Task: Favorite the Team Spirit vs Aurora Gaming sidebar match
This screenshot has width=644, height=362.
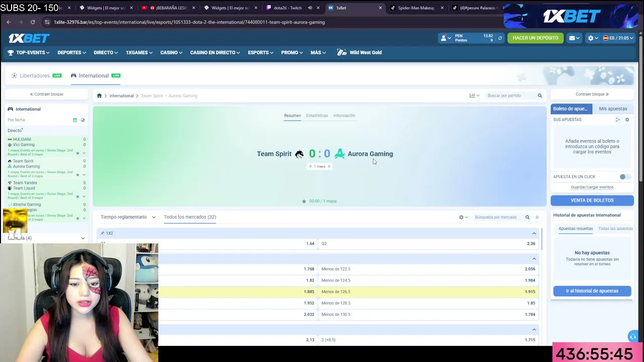Action: tap(77, 174)
